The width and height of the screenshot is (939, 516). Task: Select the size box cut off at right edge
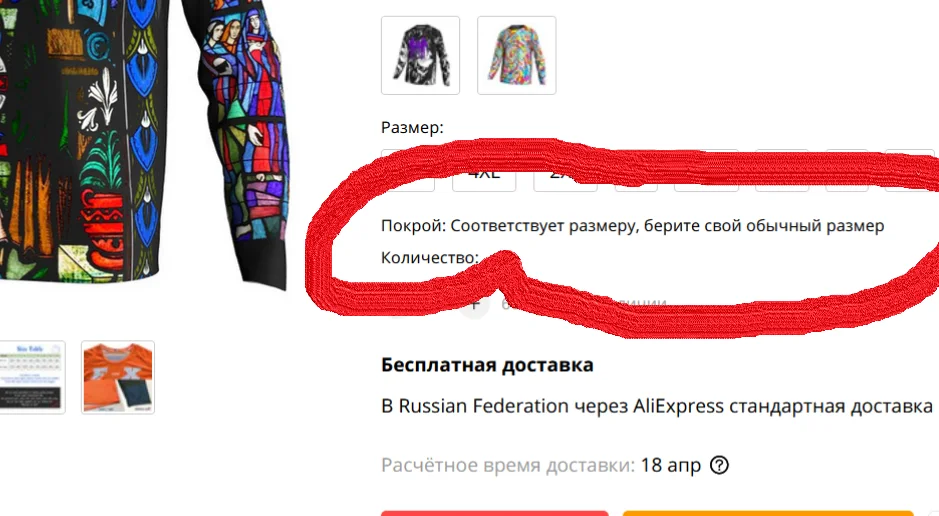click(911, 172)
